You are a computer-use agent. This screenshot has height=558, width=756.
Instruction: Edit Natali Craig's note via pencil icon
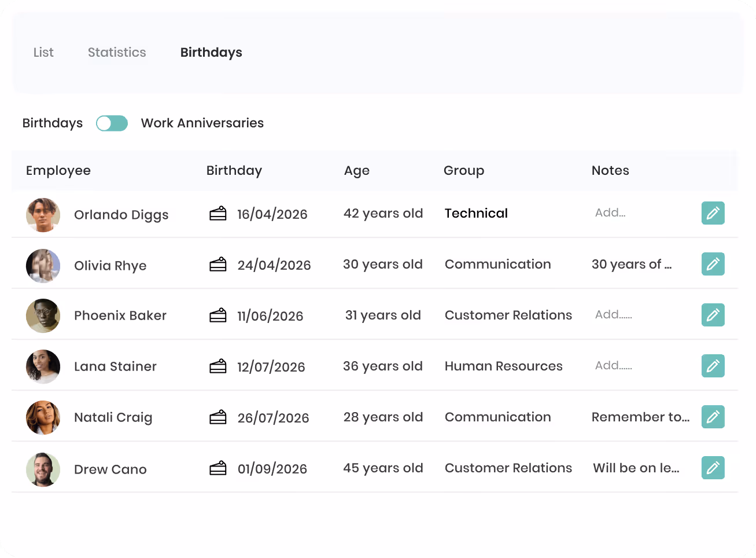click(x=713, y=417)
